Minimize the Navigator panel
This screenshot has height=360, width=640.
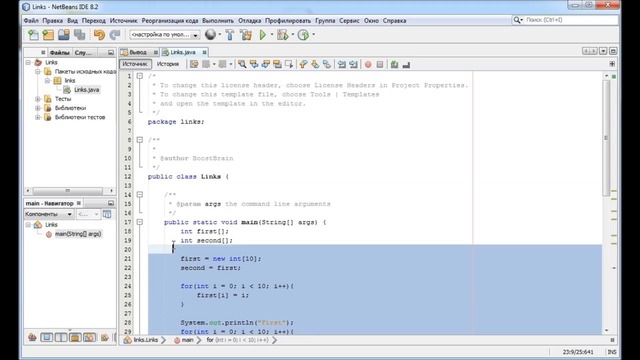pyautogui.click(x=111, y=203)
